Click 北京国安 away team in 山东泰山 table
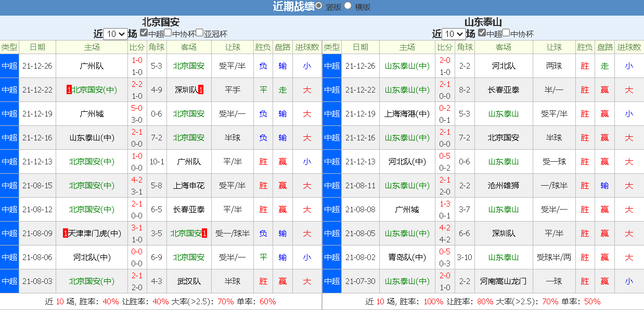 504,138
